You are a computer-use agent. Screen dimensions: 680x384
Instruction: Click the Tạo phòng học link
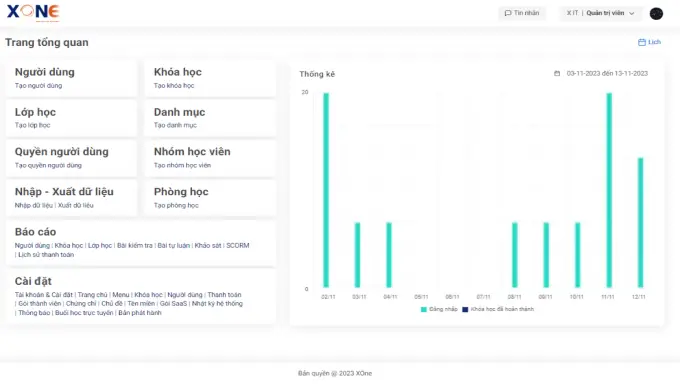click(x=176, y=205)
